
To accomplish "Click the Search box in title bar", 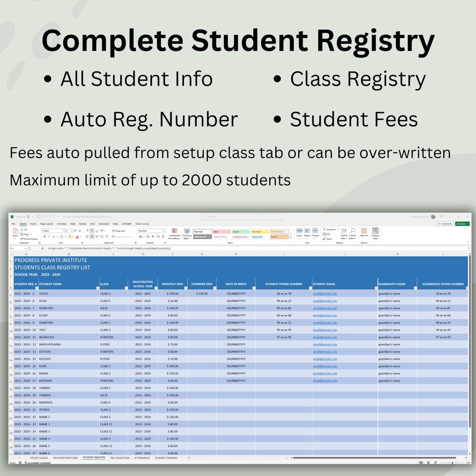I will point(241,217).
